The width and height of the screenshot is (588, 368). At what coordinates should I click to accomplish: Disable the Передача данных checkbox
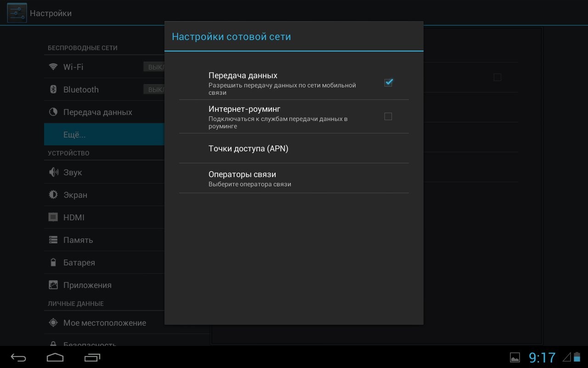click(388, 83)
